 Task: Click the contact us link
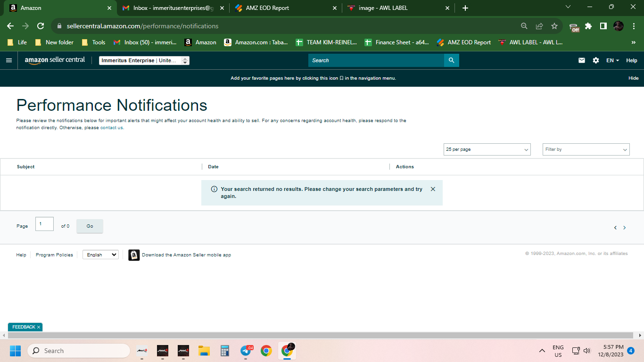(112, 128)
